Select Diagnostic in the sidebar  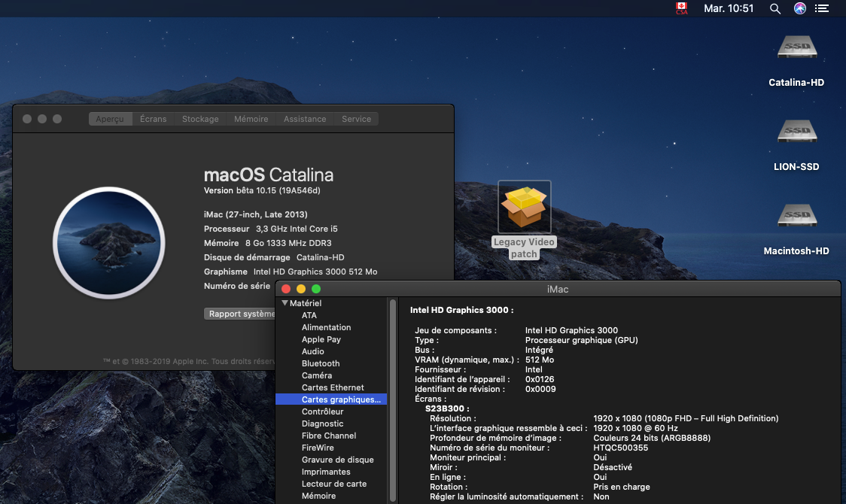click(323, 424)
